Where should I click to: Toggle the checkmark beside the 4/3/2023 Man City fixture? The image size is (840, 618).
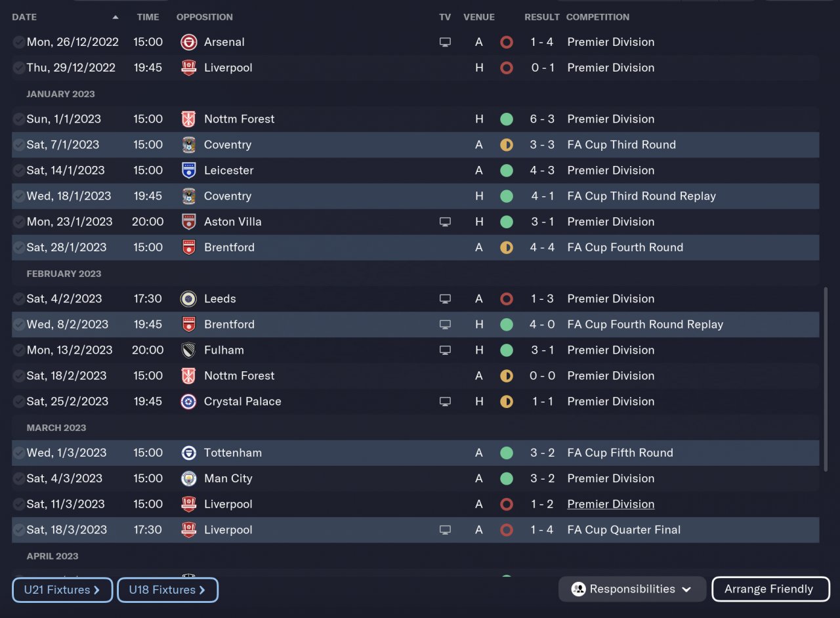coord(19,478)
